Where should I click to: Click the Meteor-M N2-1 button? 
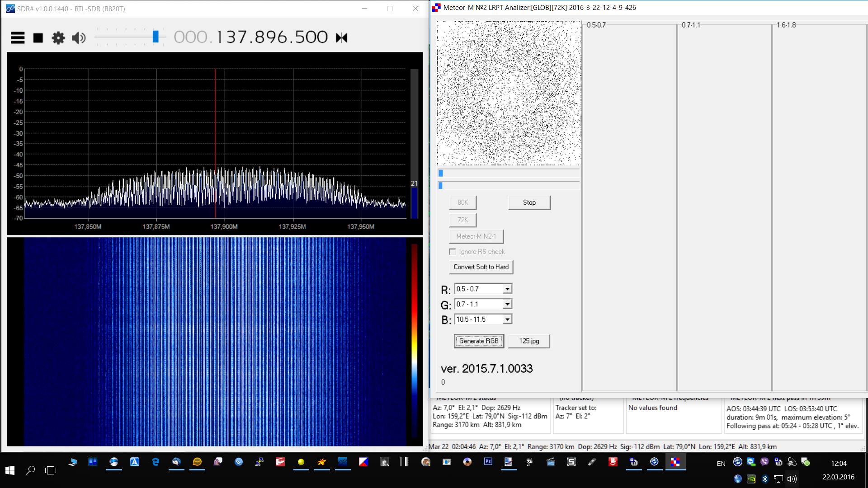click(476, 236)
